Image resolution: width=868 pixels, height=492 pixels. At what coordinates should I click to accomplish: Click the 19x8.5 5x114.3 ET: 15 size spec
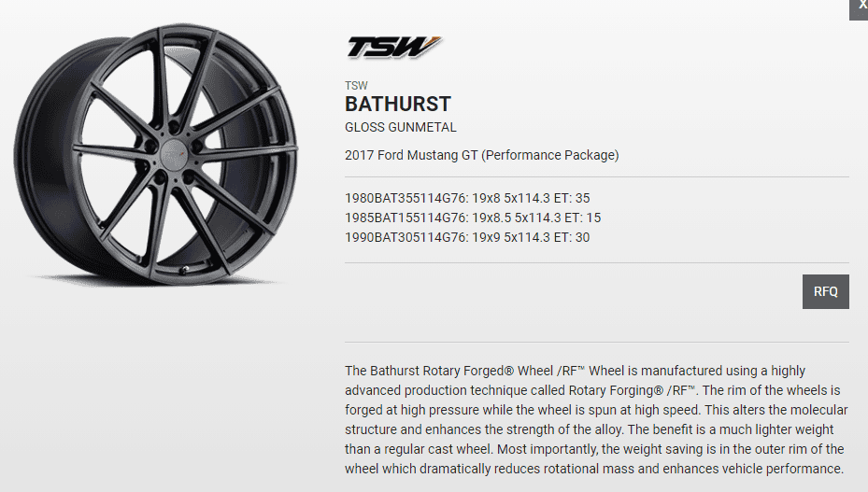(536, 218)
